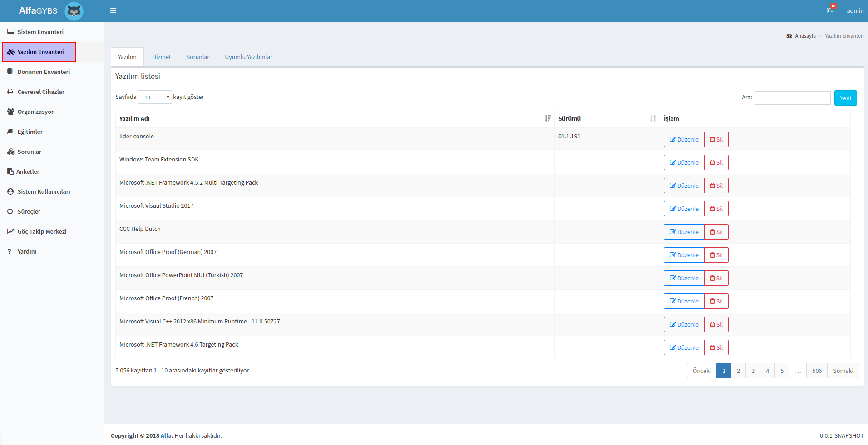Screen dimensions: 868x445
Task: Delete .NET Framework 4.5.2 Multi-Targeting Pack
Action: coord(716,186)
